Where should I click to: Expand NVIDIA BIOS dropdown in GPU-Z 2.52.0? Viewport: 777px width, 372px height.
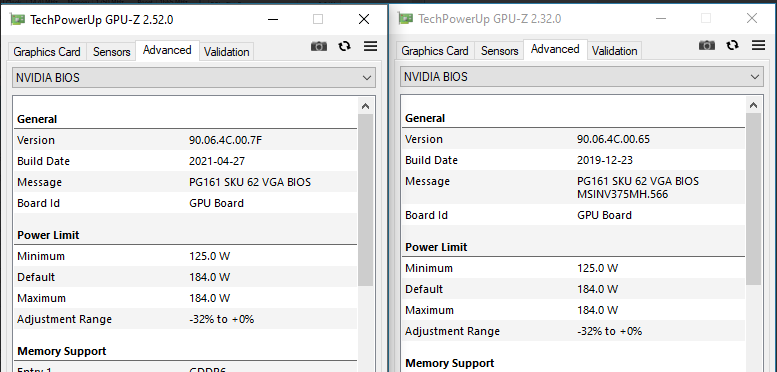194,78
